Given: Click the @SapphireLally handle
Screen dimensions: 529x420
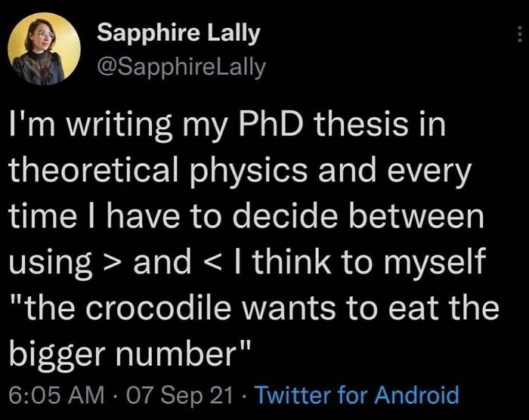Looking at the screenshot, I should [x=182, y=68].
